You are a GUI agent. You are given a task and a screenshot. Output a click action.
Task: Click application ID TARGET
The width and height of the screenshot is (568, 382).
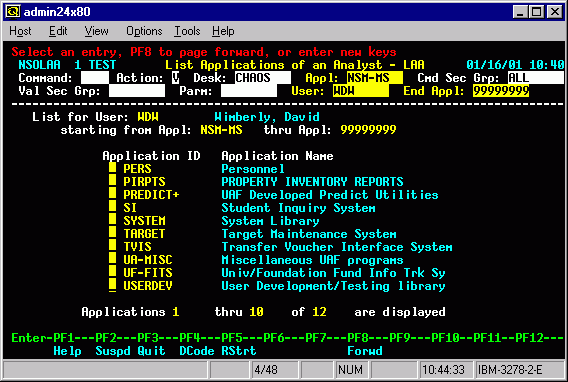pyautogui.click(x=144, y=234)
